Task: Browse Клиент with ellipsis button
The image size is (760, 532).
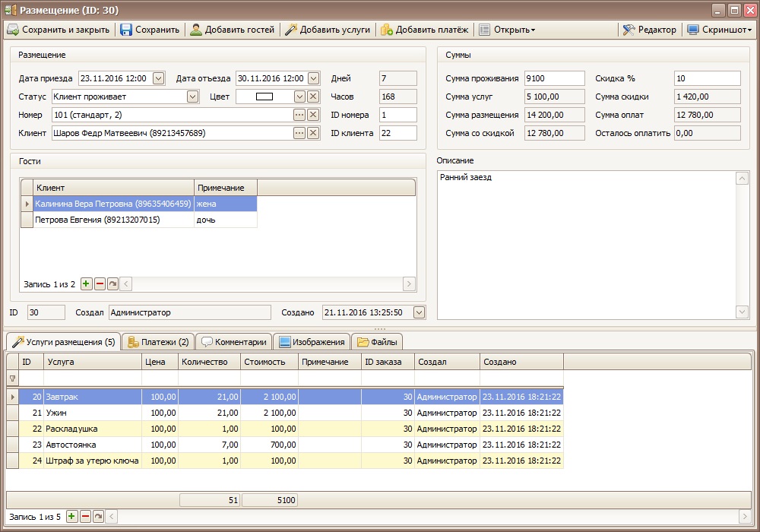Action: pyautogui.click(x=299, y=133)
